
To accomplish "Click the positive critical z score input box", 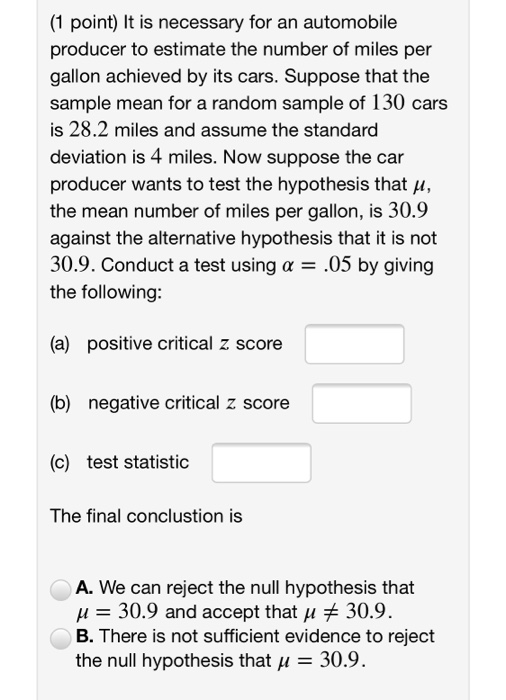I will pos(355,344).
